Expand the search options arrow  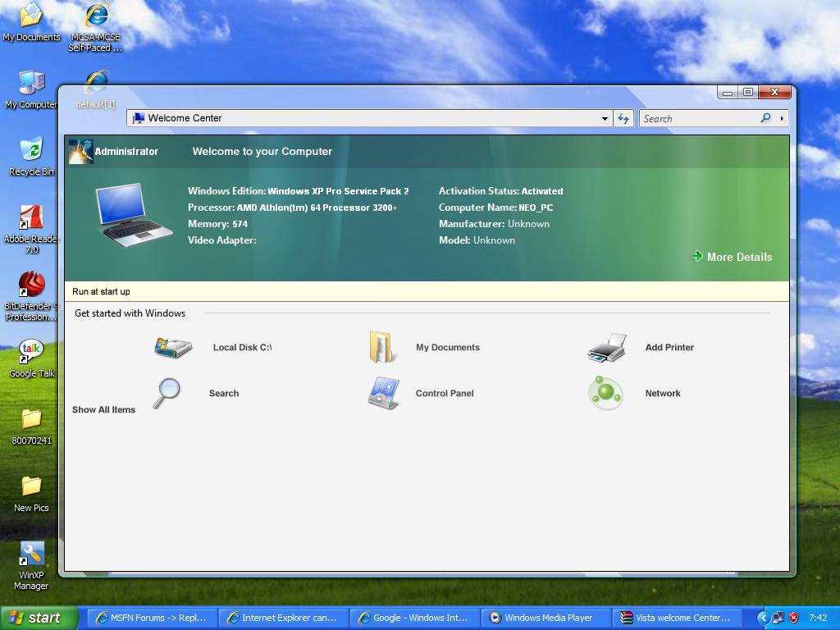(x=782, y=118)
